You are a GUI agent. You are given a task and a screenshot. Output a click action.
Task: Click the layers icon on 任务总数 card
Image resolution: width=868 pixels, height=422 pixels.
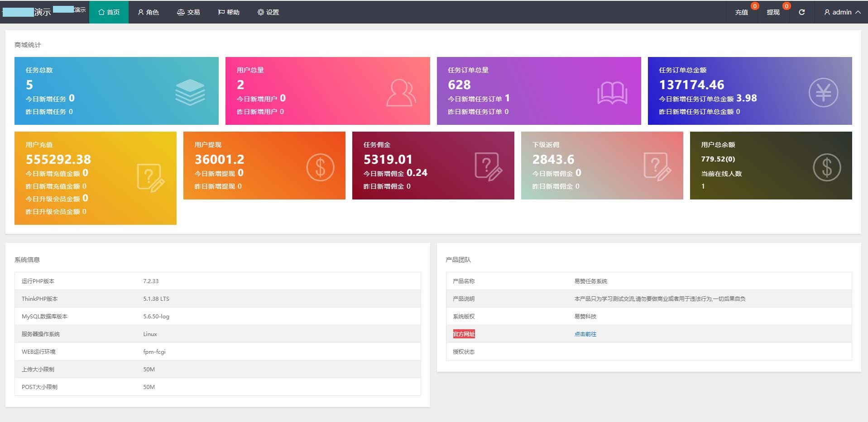tap(190, 91)
